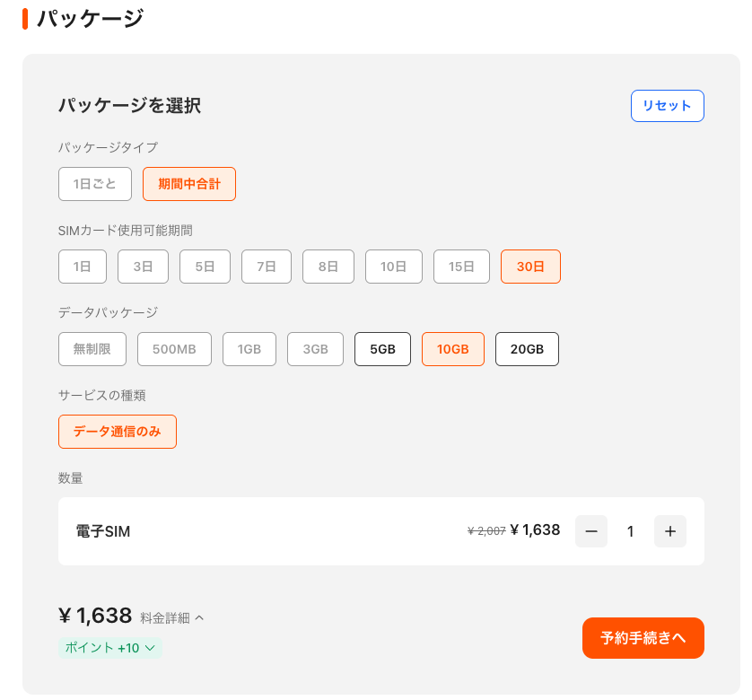The image size is (752, 700).
Task: Select the 1日ごと package type
Action: (94, 183)
